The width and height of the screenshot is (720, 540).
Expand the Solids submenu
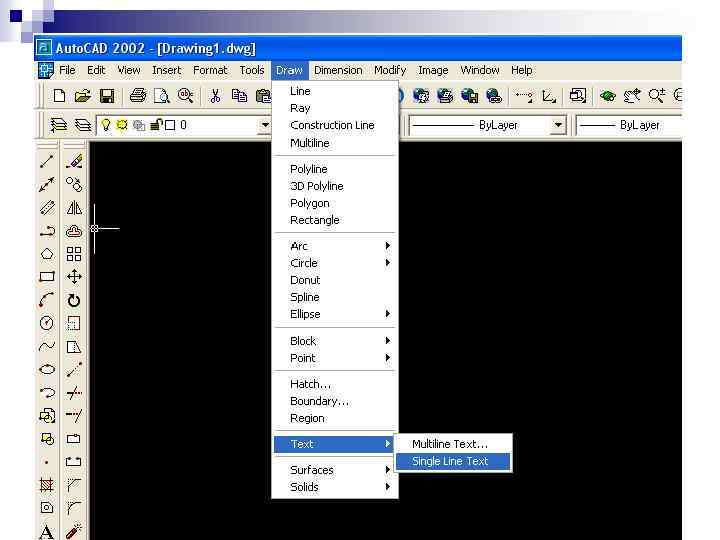tap(334, 487)
